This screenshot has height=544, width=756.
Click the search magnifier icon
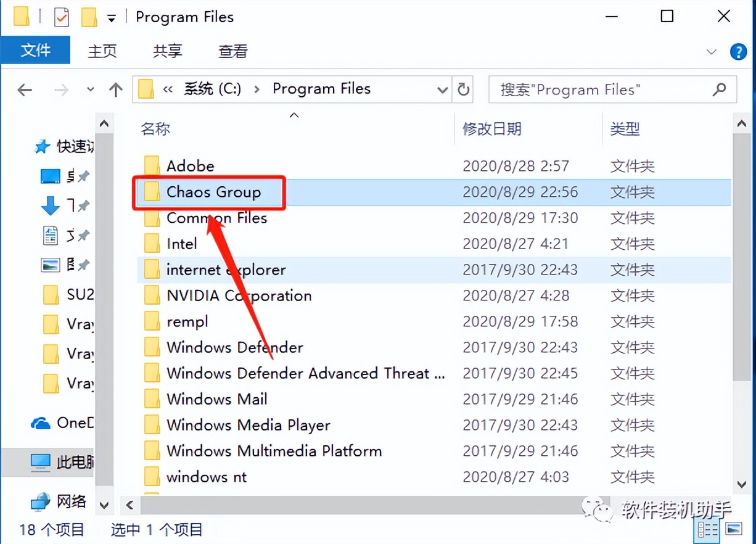[719, 90]
